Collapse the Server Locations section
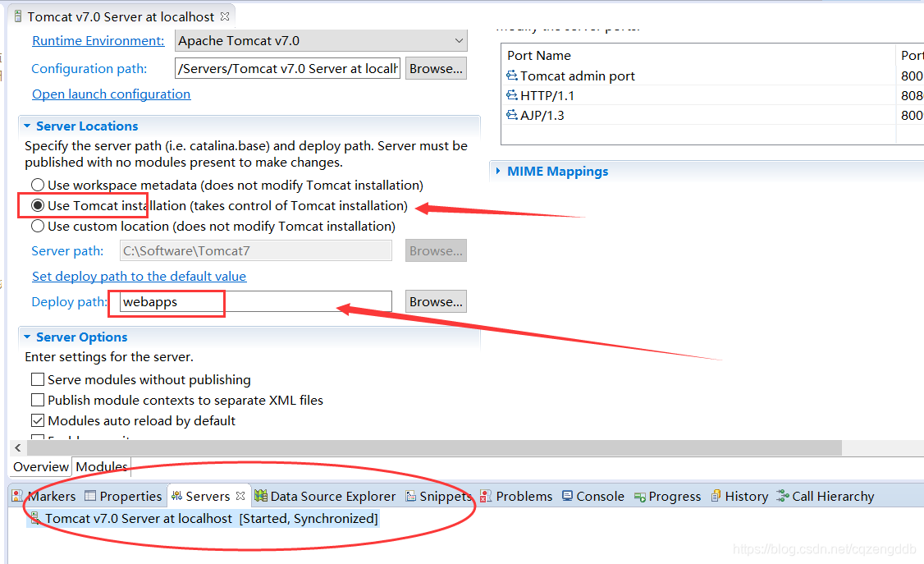Screen dimensions: 924x564 pyautogui.click(x=27, y=126)
